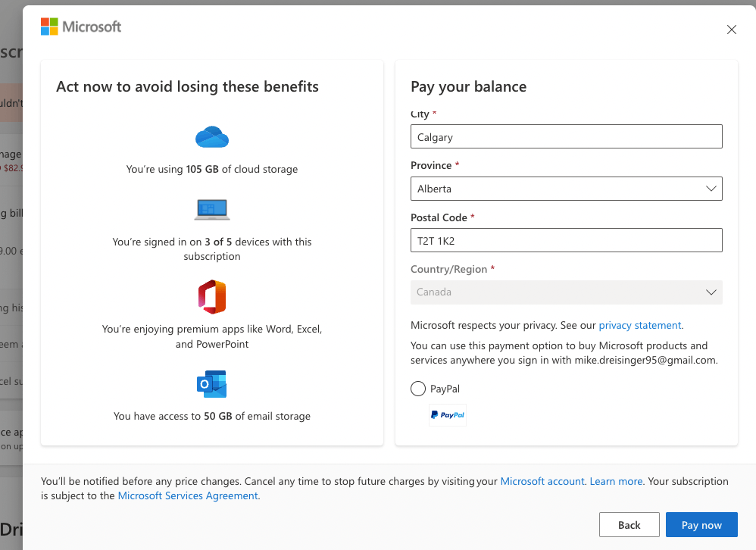Viewport: 756px width, 550px height.
Task: Expand the Country/Region dropdown
Action: (x=566, y=292)
